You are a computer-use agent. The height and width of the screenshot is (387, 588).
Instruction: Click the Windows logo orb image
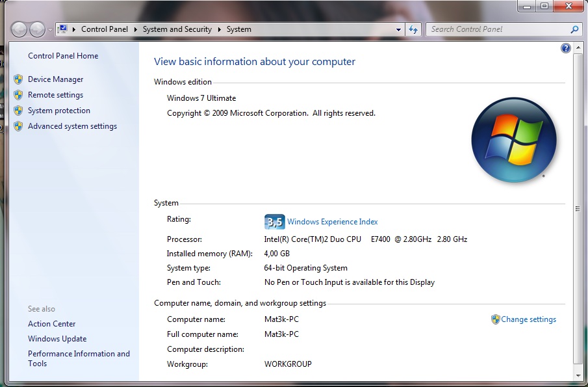coord(514,140)
